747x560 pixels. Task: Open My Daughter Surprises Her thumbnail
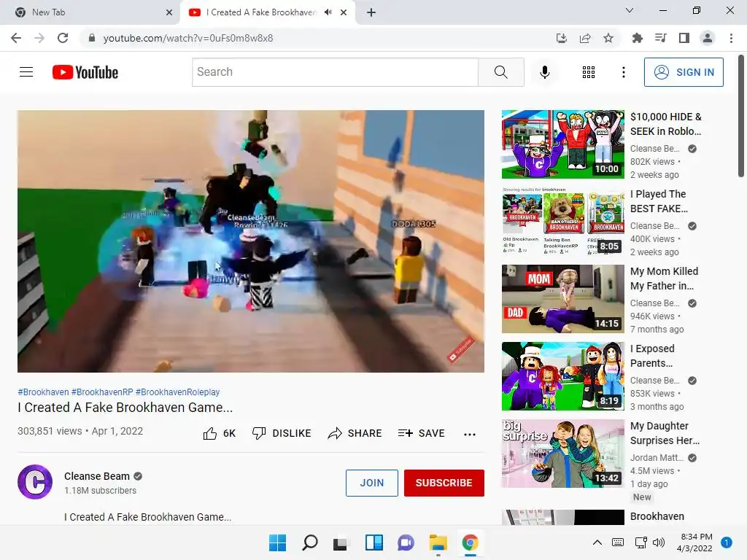click(x=562, y=454)
